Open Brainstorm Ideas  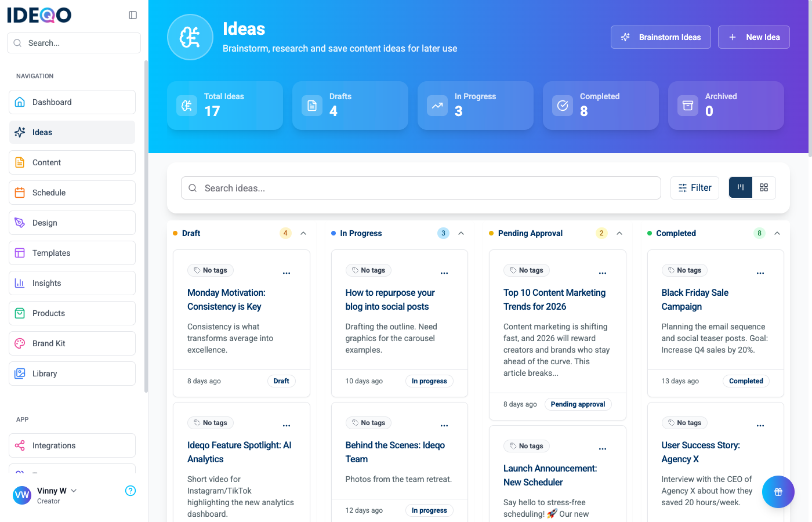pyautogui.click(x=661, y=37)
